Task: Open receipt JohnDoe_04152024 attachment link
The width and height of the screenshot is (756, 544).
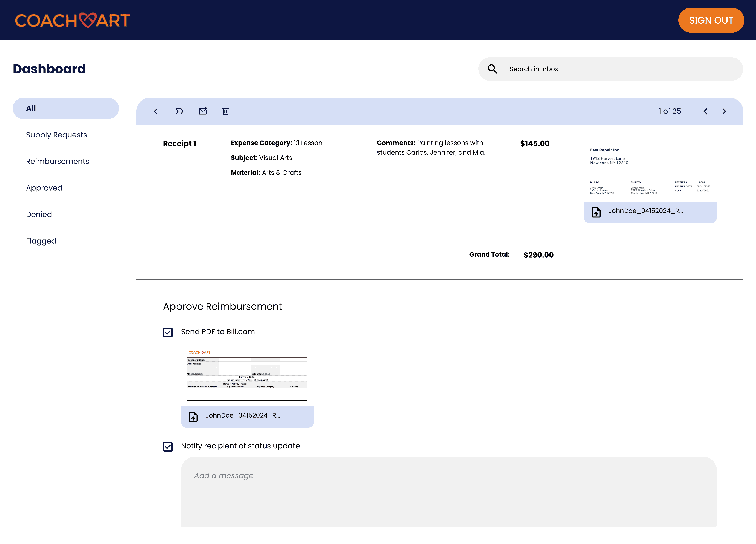Action: coord(645,211)
